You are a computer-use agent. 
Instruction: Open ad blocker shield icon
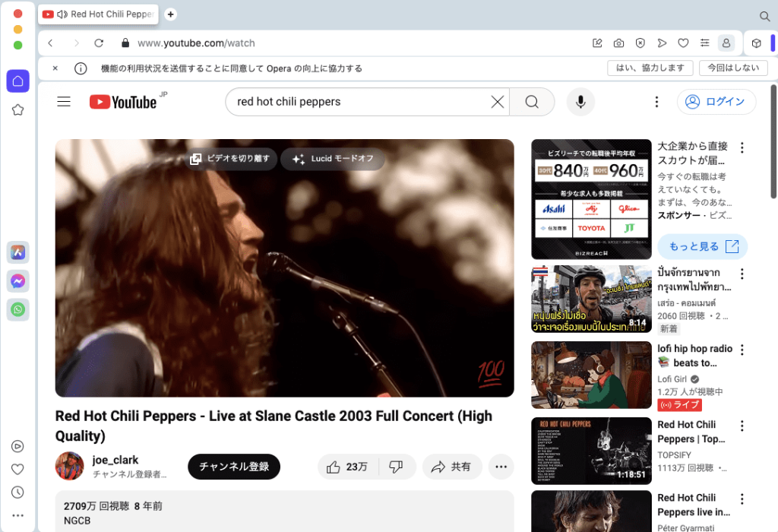click(x=640, y=43)
